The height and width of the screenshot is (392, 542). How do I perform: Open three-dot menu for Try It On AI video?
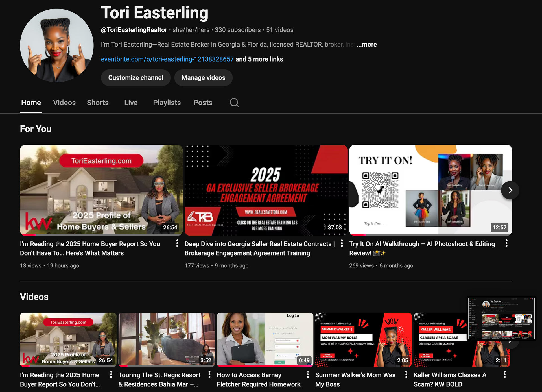506,243
